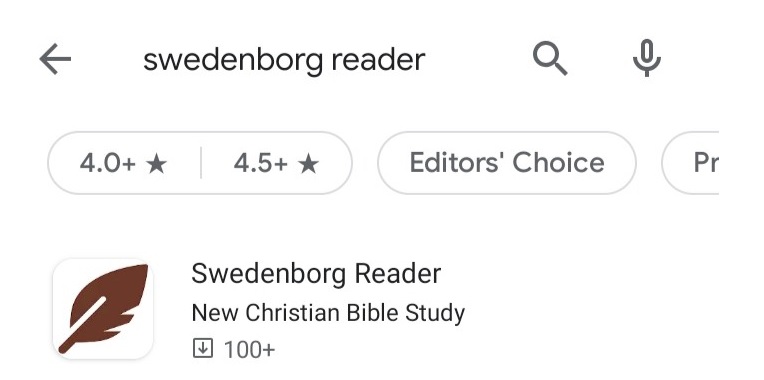This screenshot has width=764, height=380.
Task: Tap the 100+ downloads label
Action: point(249,350)
